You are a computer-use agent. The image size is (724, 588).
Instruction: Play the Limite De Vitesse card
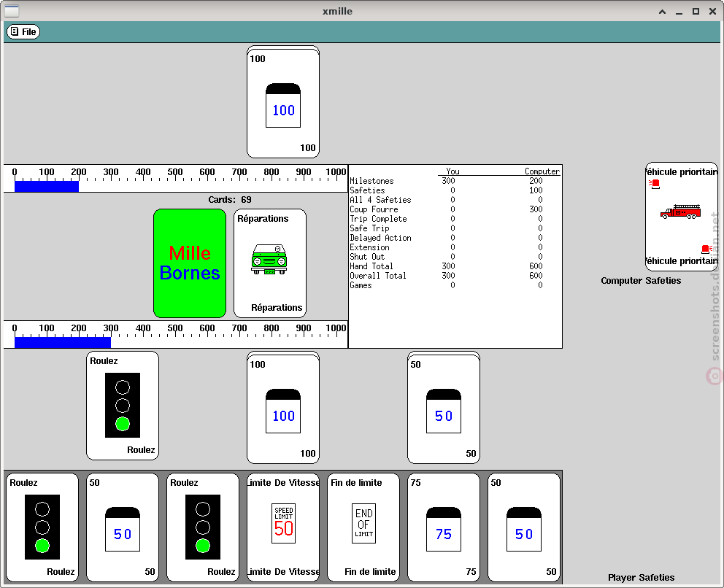click(x=283, y=527)
